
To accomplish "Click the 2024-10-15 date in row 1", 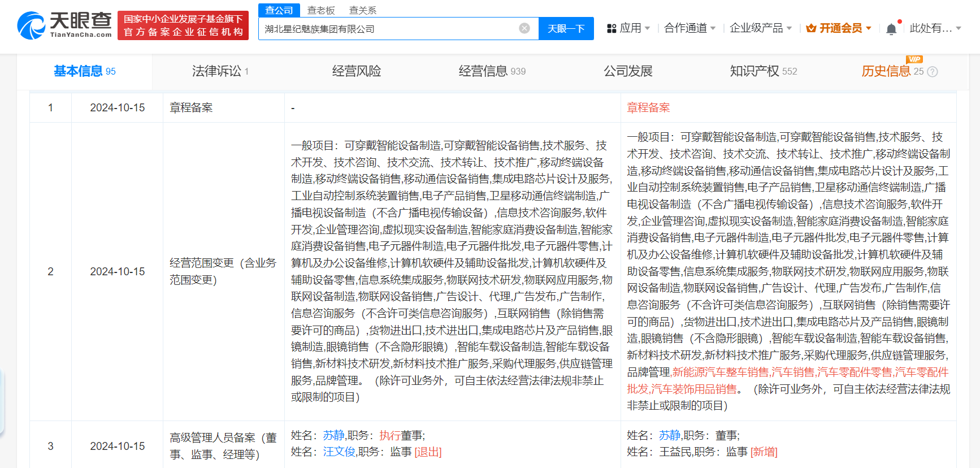I will (x=118, y=107).
